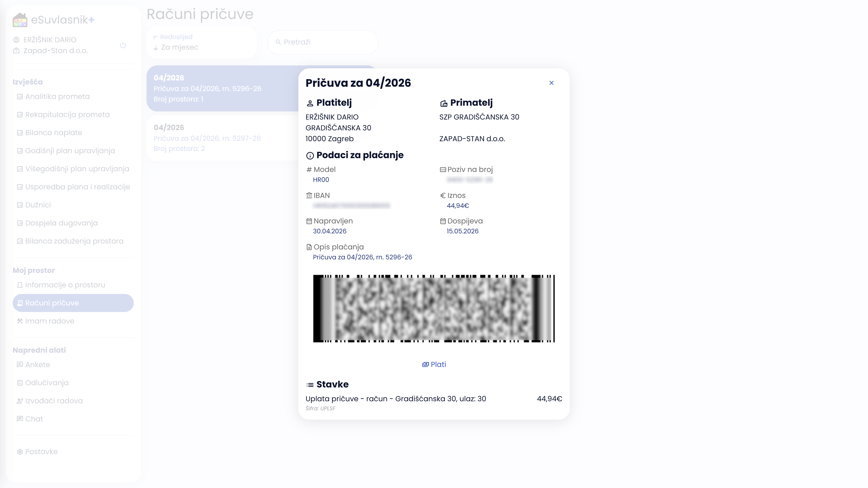
Task: Click the Računi pričuve receipt icon
Action: coord(20,303)
